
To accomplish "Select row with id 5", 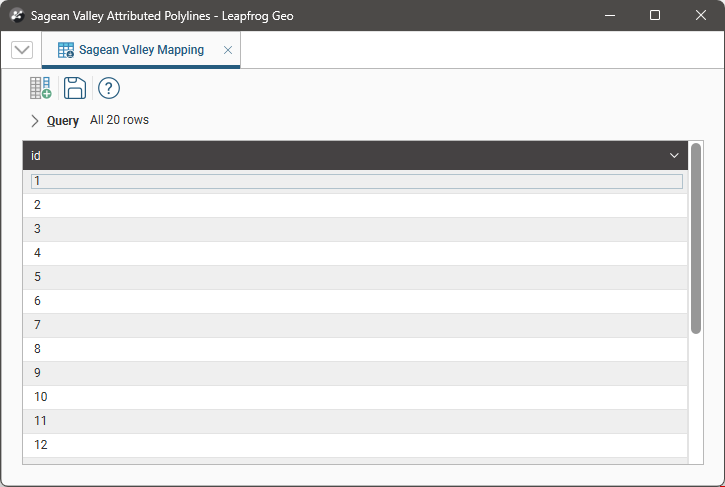I will [356, 277].
